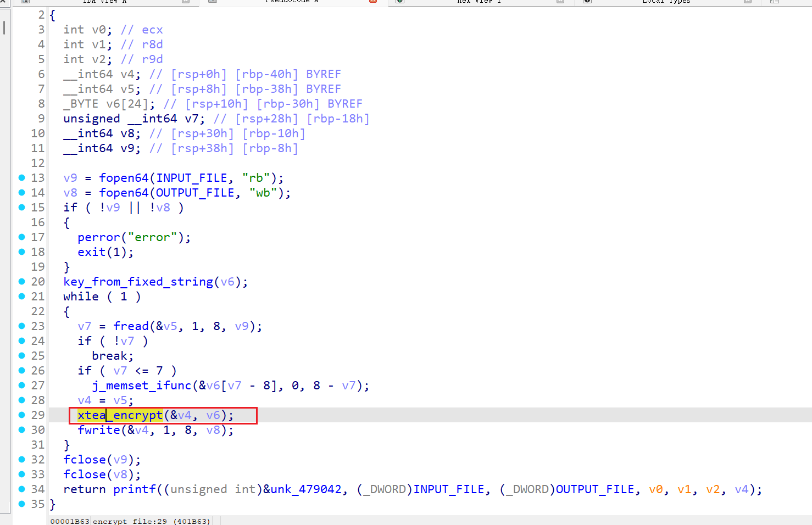The image size is (812, 525).
Task: Click the [rbp-38h] stack comment
Action: coord(266,89)
